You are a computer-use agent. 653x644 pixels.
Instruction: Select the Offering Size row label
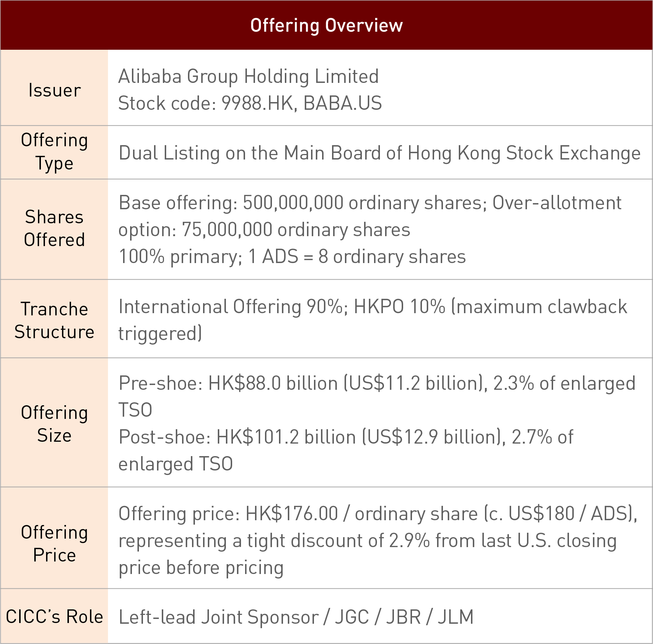tap(55, 424)
